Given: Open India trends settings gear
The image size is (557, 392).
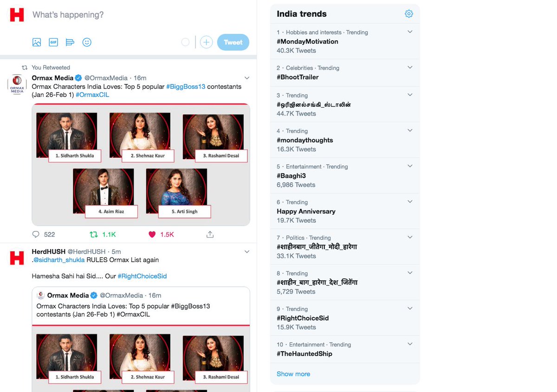Looking at the screenshot, I should [x=409, y=14].
